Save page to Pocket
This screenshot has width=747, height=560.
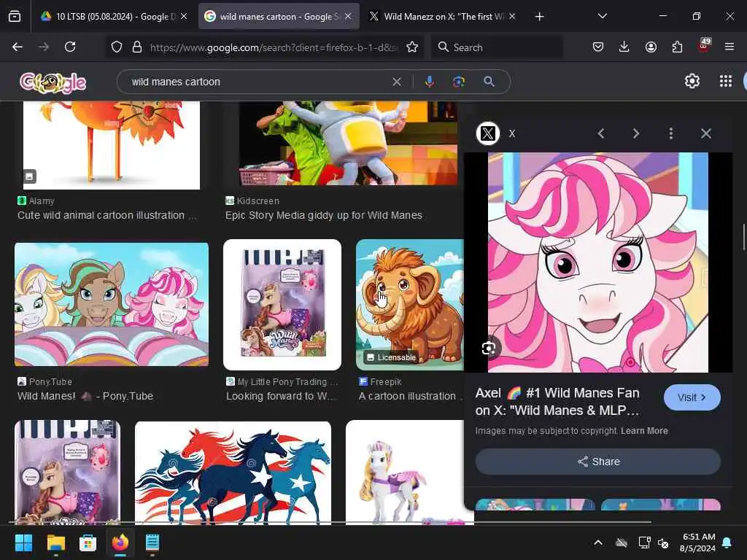pyautogui.click(x=598, y=47)
